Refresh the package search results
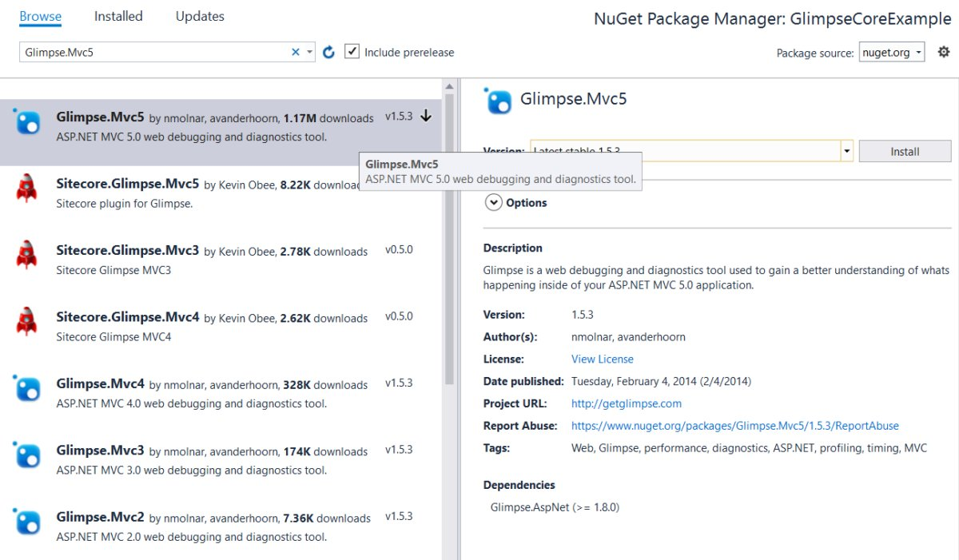Viewport: 959px width, 560px height. click(328, 52)
